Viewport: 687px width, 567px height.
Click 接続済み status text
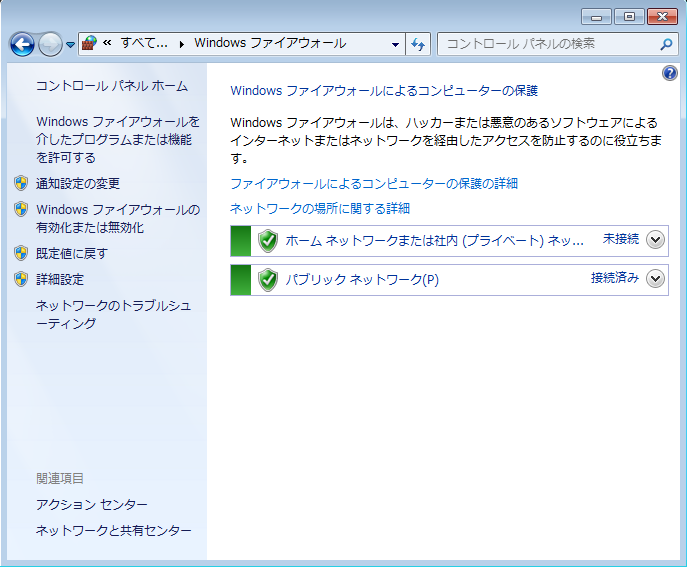[x=615, y=278]
